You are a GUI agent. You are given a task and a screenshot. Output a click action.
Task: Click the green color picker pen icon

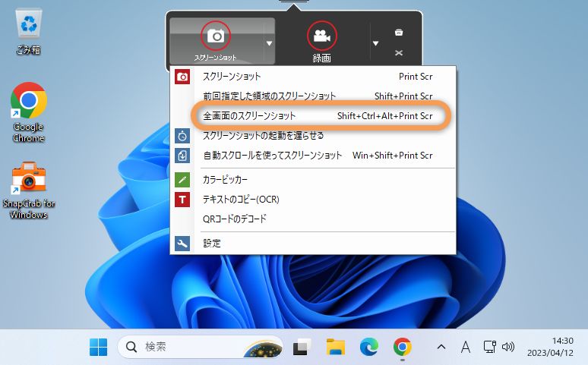point(182,180)
